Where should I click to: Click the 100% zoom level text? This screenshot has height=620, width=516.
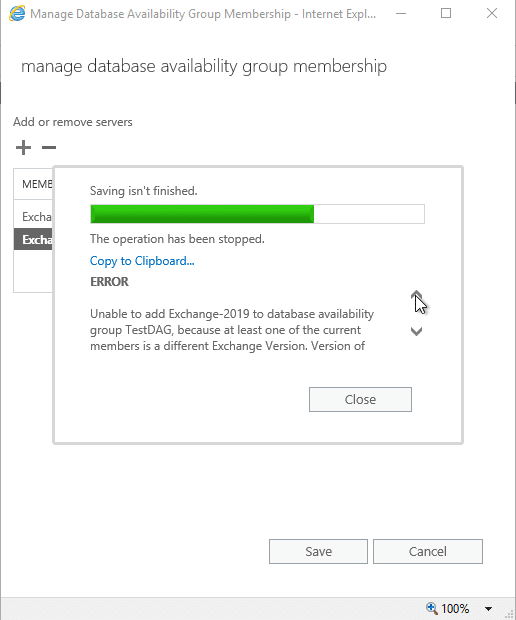(455, 608)
